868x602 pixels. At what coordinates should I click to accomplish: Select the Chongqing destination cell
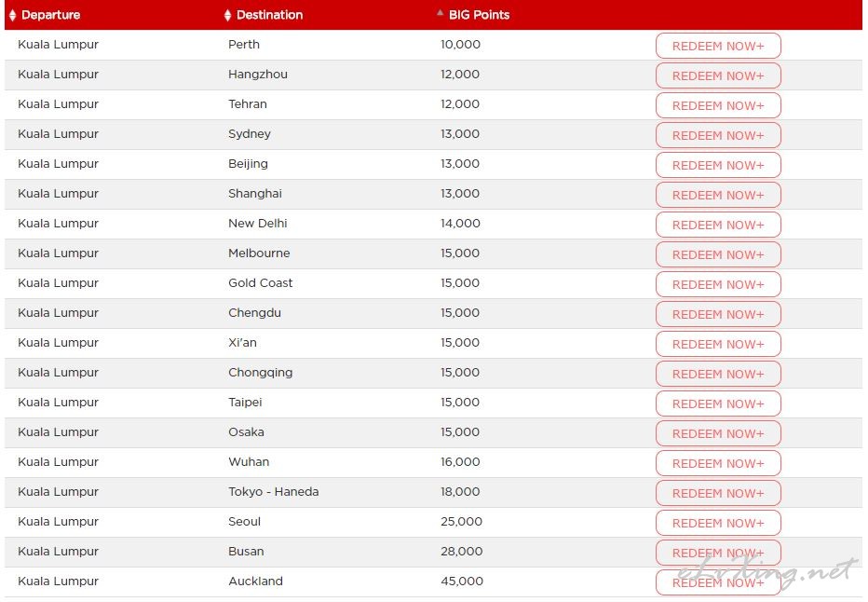pyautogui.click(x=261, y=373)
